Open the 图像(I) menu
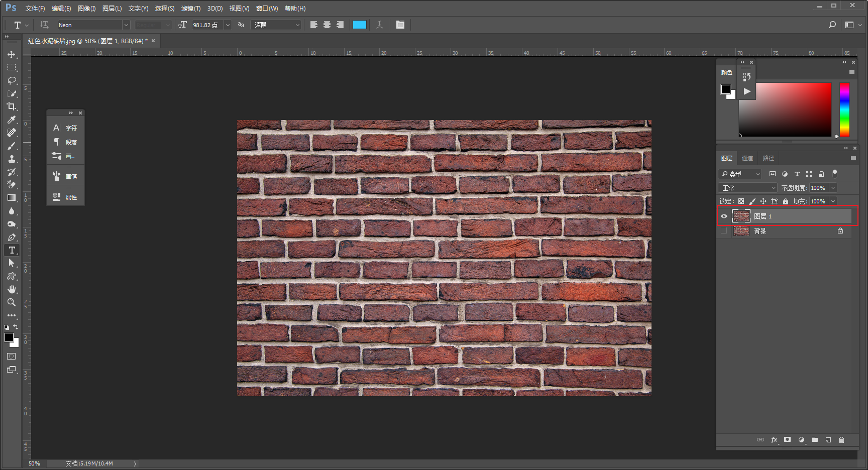This screenshot has width=868, height=470. (x=86, y=9)
